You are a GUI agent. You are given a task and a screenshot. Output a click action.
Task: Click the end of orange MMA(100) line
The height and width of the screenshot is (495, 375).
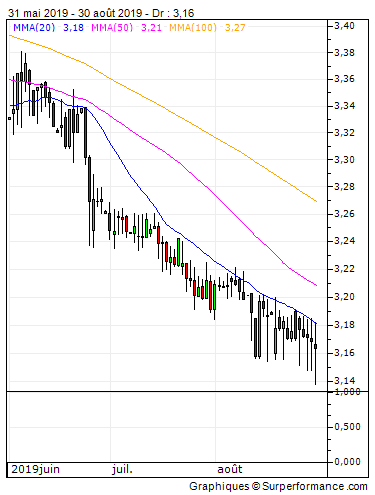click(x=316, y=201)
